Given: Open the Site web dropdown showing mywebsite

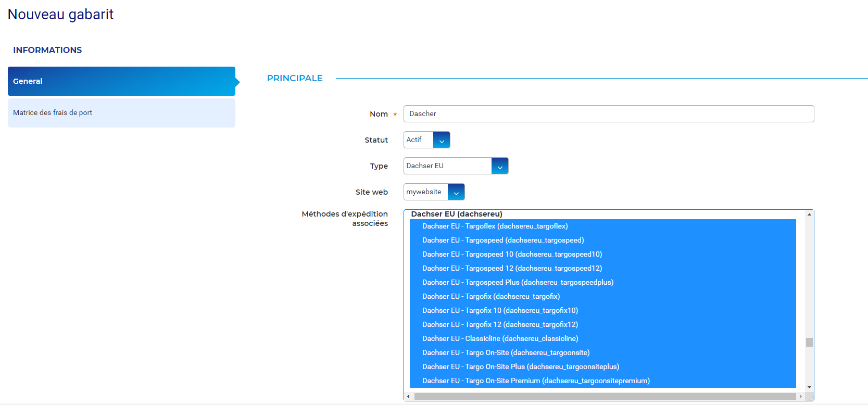Looking at the screenshot, I should (x=434, y=192).
